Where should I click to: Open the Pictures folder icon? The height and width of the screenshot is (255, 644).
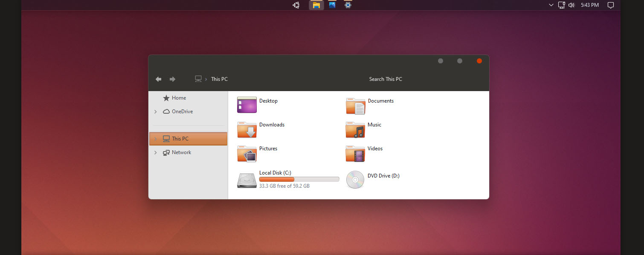click(247, 154)
